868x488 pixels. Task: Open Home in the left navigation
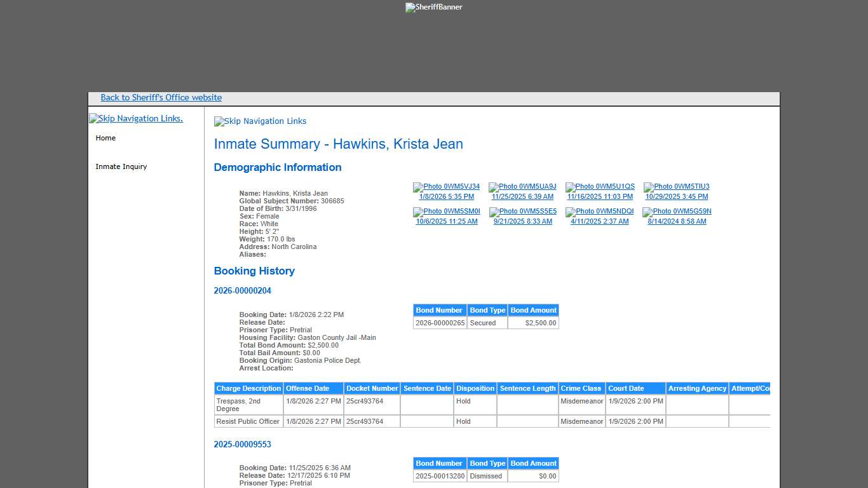(105, 138)
